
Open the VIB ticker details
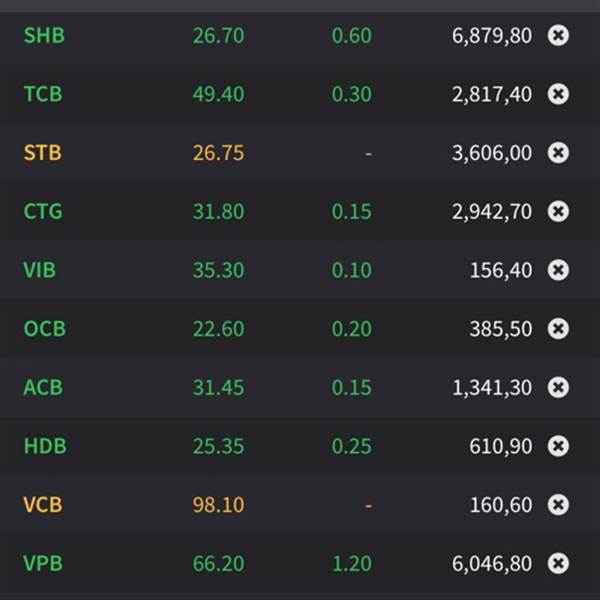pyautogui.click(x=39, y=270)
